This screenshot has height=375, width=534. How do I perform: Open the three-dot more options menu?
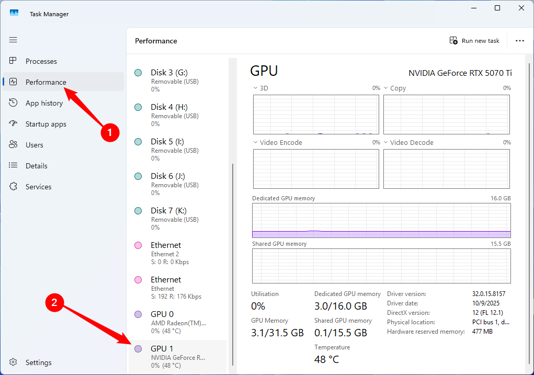click(x=520, y=41)
